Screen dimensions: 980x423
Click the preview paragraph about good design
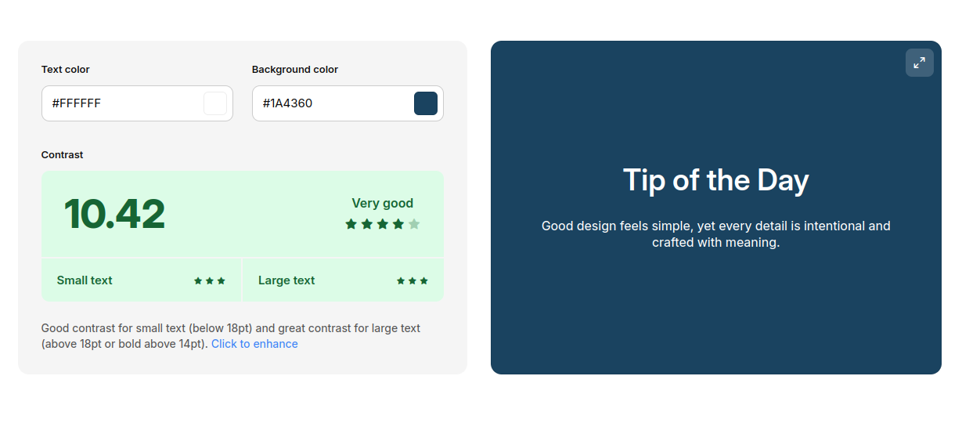tap(715, 234)
